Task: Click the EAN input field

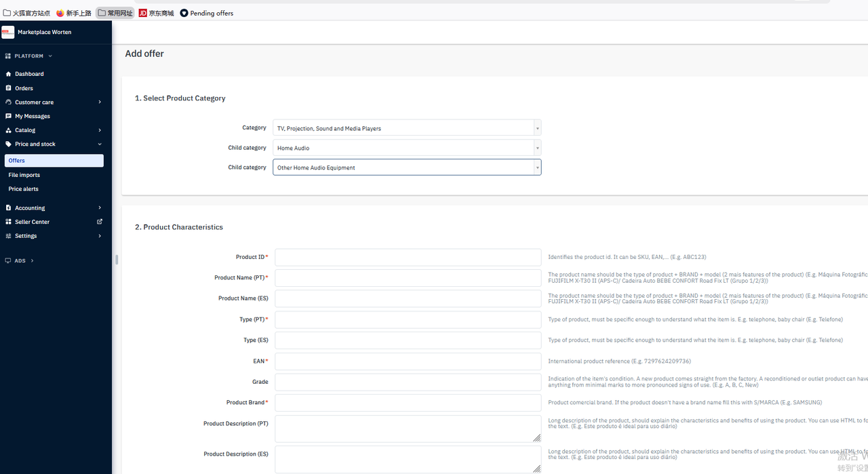Action: (x=408, y=361)
